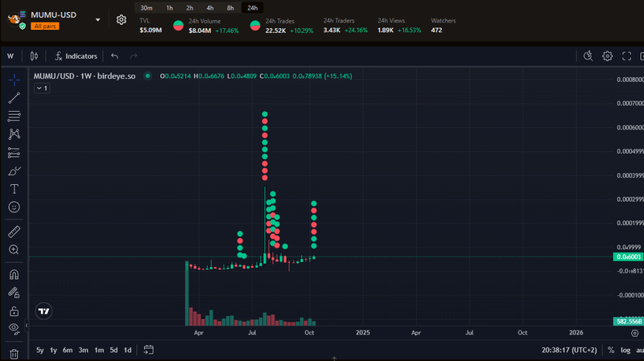
Task: Remove drawings with trash icon
Action: pyautogui.click(x=14, y=354)
